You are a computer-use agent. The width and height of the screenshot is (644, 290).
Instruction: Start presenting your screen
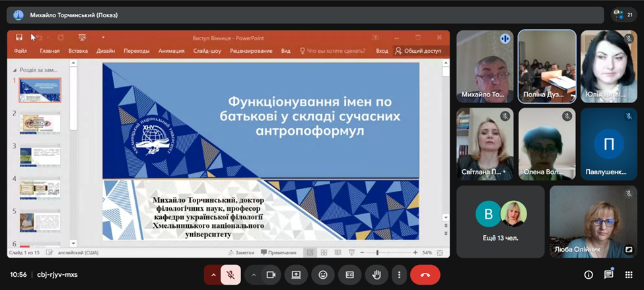click(296, 275)
